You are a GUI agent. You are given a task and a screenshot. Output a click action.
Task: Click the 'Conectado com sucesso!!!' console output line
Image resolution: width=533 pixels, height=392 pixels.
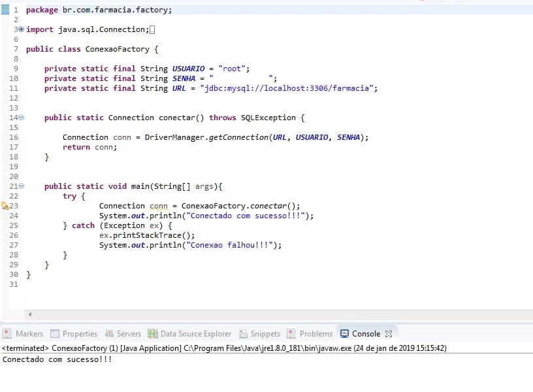(x=57, y=359)
